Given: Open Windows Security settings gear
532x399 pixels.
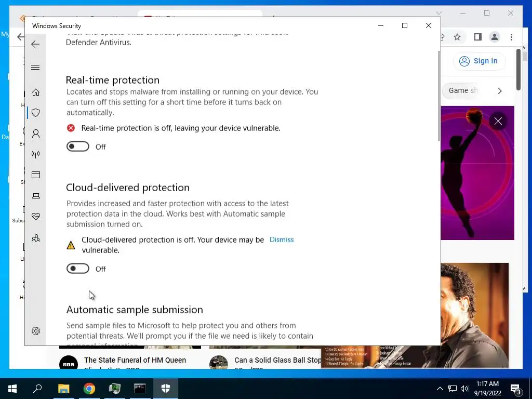Looking at the screenshot, I should click(x=36, y=331).
